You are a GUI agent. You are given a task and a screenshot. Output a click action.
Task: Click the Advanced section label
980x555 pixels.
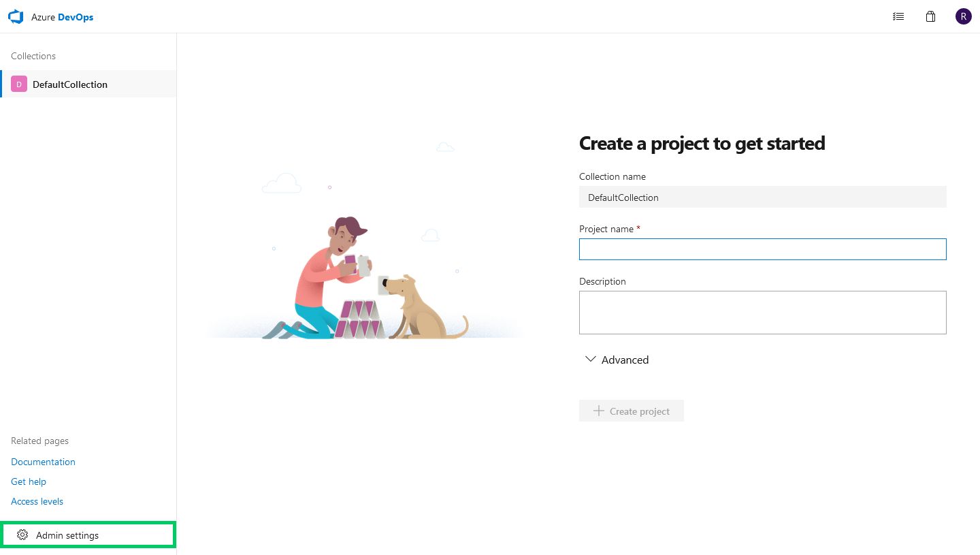click(x=625, y=360)
